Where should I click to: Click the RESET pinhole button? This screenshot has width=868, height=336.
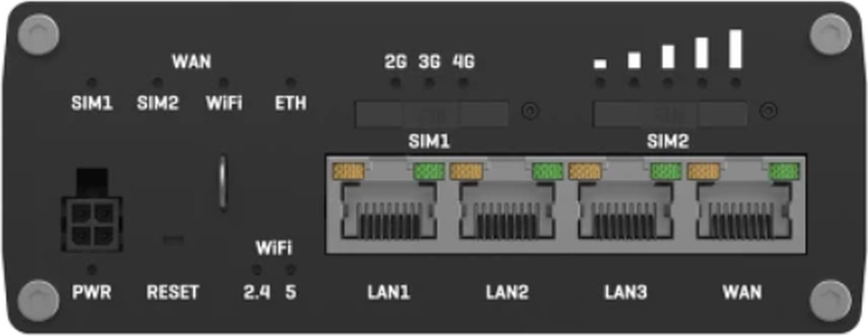[x=174, y=238]
